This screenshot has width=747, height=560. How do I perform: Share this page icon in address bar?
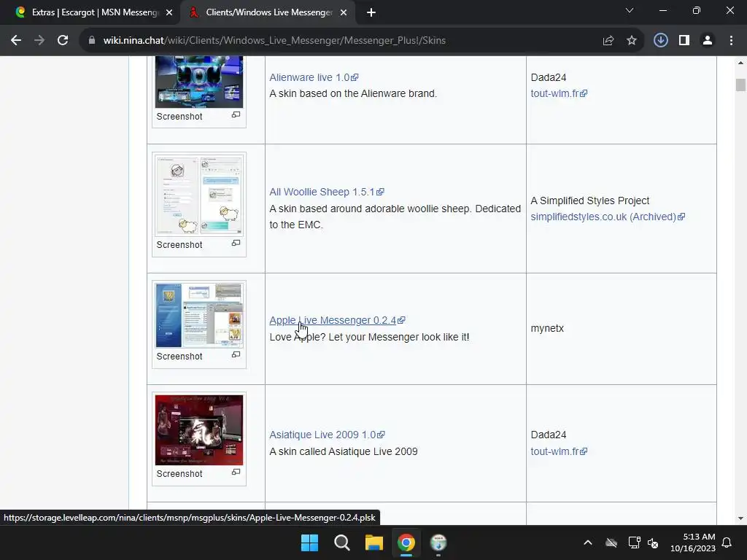tap(608, 41)
